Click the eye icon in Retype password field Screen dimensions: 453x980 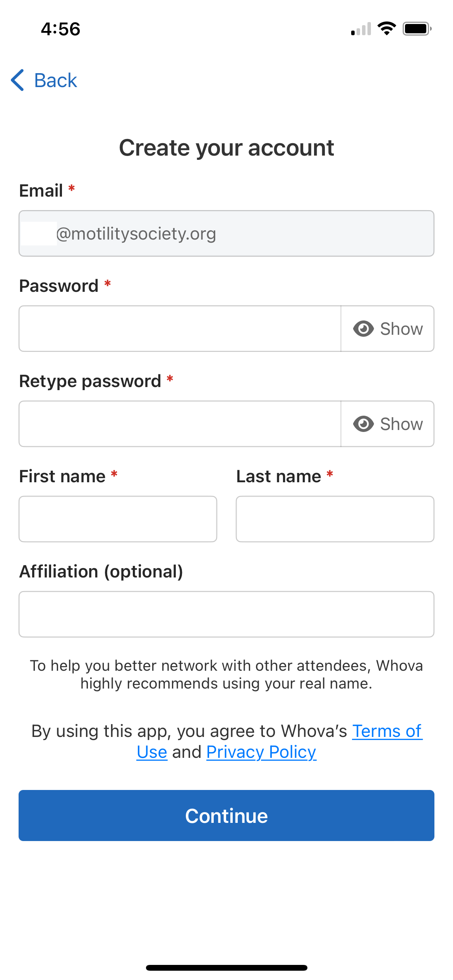click(x=363, y=424)
